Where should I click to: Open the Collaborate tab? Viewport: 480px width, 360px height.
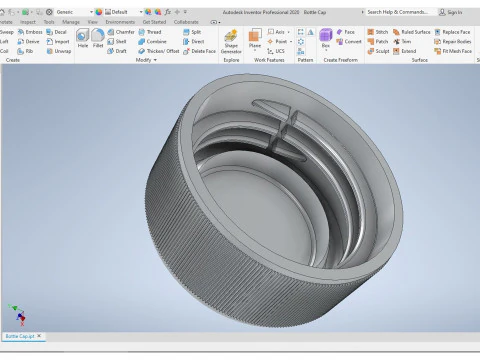pos(186,22)
